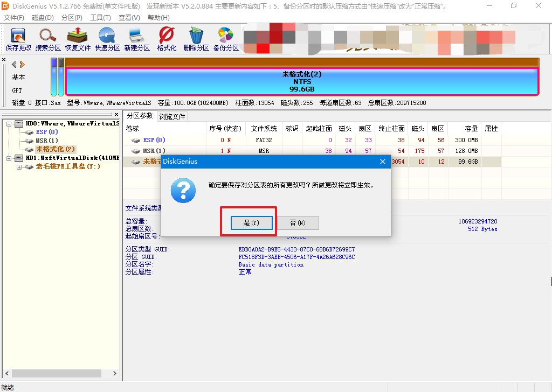Start 快速分区 quick partition
This screenshot has height=392, width=552.
tap(107, 39)
